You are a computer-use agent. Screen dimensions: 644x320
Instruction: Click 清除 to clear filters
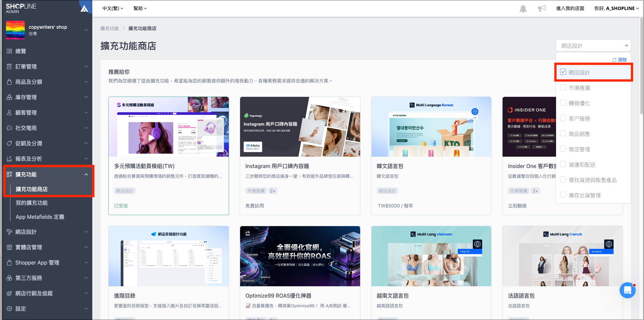622,60
